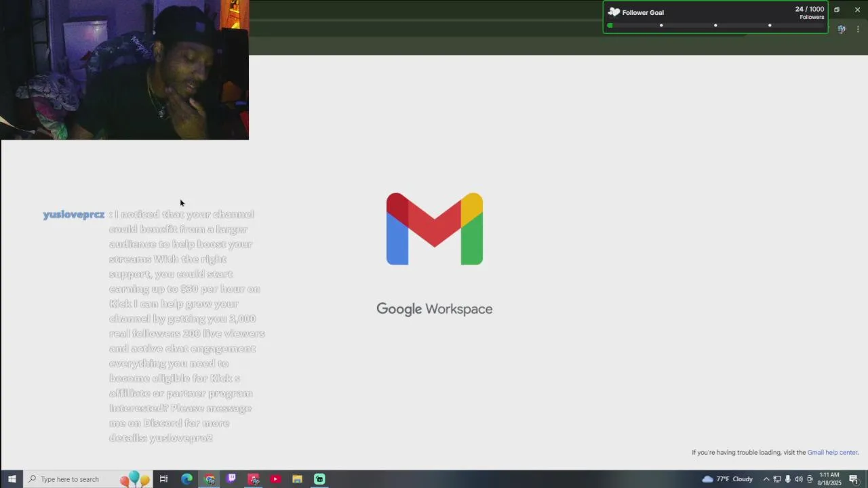The height and width of the screenshot is (488, 868).
Task: Open the red music app taskbar icon
Action: 254,479
